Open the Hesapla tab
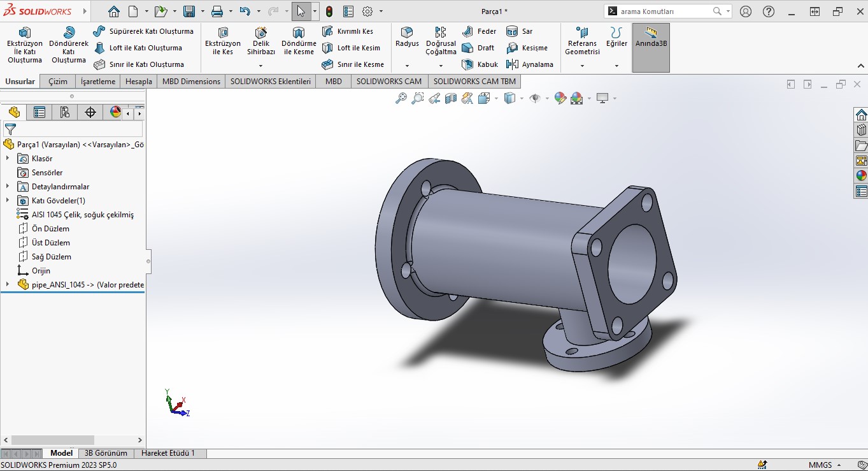The height and width of the screenshot is (471, 868). 139,82
